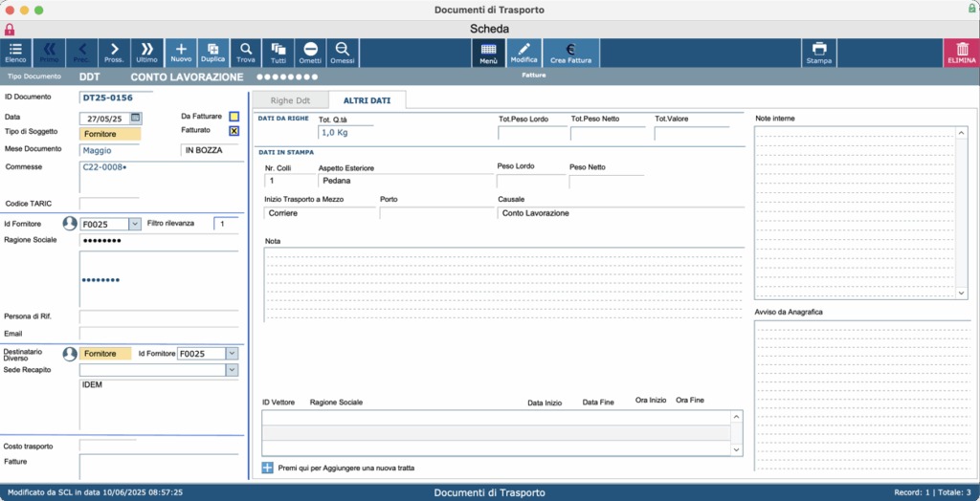Click the Peso Netto field in Dati in Stampa
Viewport: 980px width, 501px height.
pos(606,181)
